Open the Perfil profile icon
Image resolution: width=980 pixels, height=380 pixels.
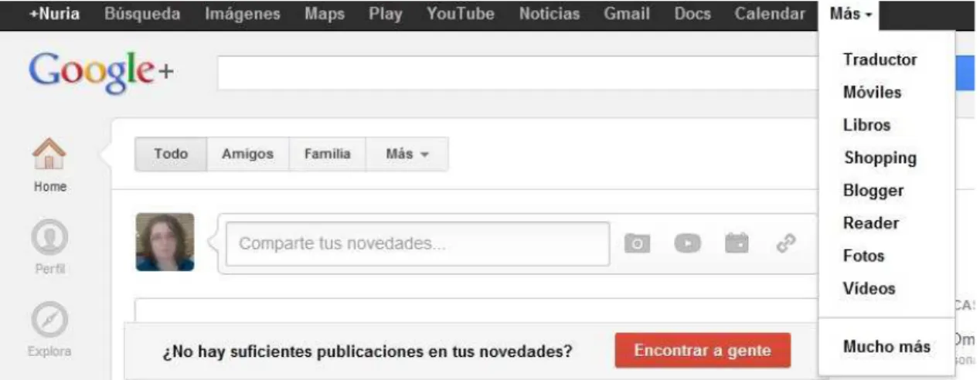pos(49,238)
